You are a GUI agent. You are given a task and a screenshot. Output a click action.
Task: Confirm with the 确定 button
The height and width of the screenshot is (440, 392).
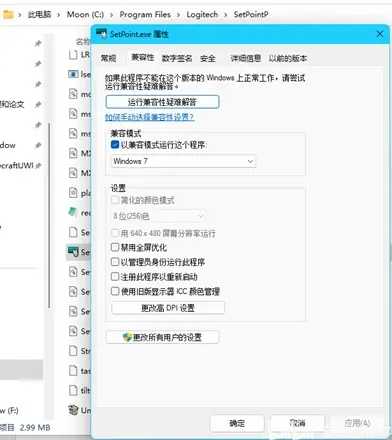pos(237,423)
